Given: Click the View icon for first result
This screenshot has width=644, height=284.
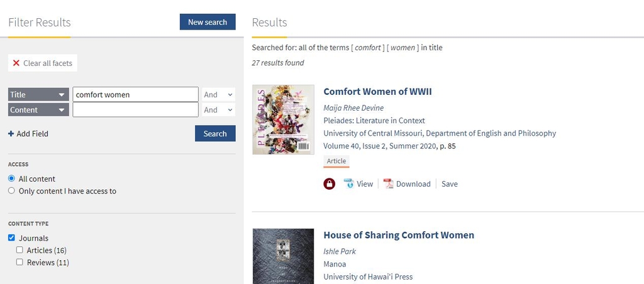Looking at the screenshot, I should tap(348, 184).
